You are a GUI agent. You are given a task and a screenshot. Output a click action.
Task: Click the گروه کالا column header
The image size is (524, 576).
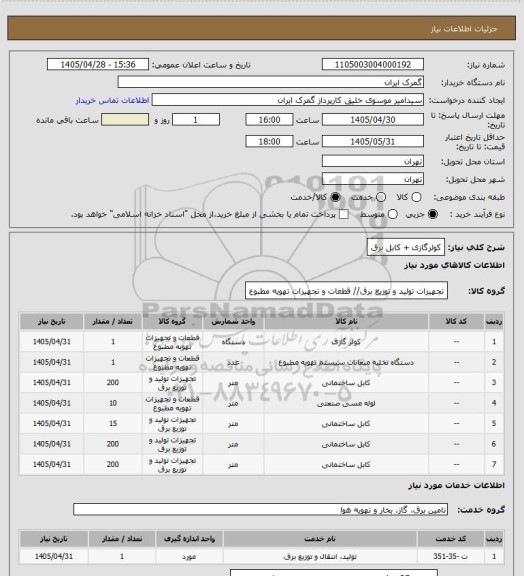(172, 321)
